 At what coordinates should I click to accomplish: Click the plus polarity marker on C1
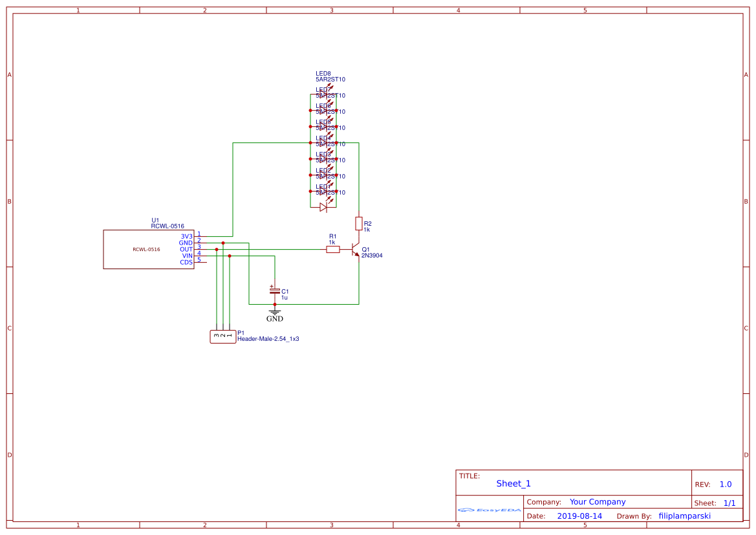point(272,285)
